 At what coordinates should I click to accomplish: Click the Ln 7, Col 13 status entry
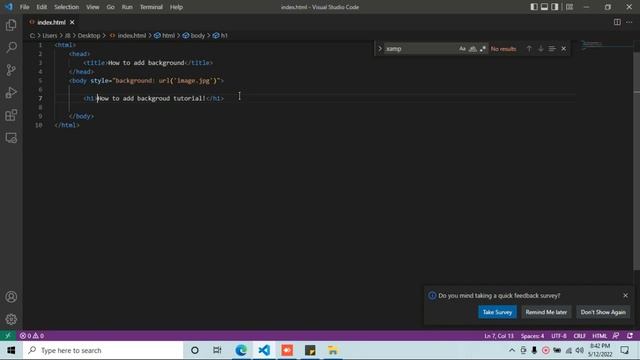[x=499, y=336]
